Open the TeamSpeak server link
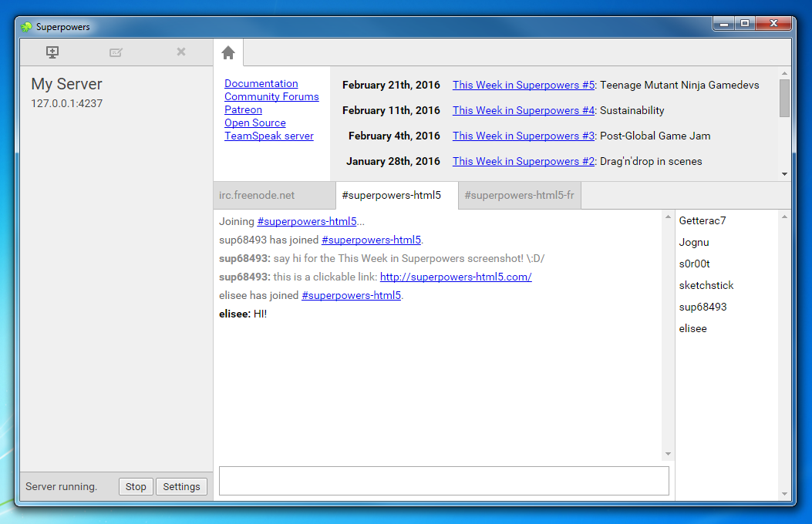 [269, 136]
